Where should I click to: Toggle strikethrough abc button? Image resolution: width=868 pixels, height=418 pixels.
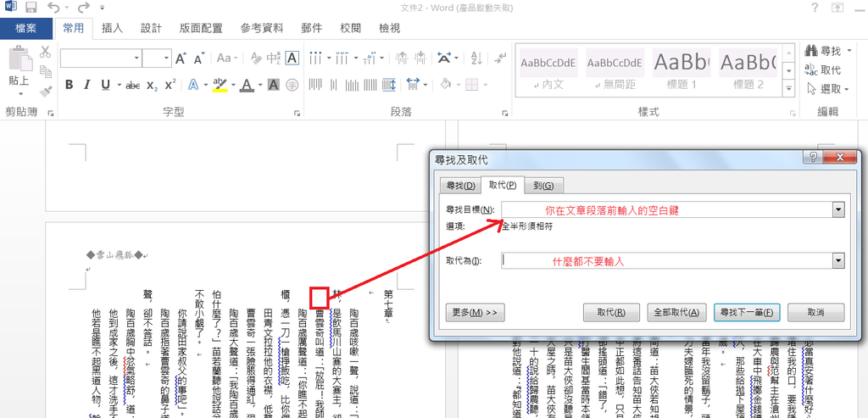(133, 85)
